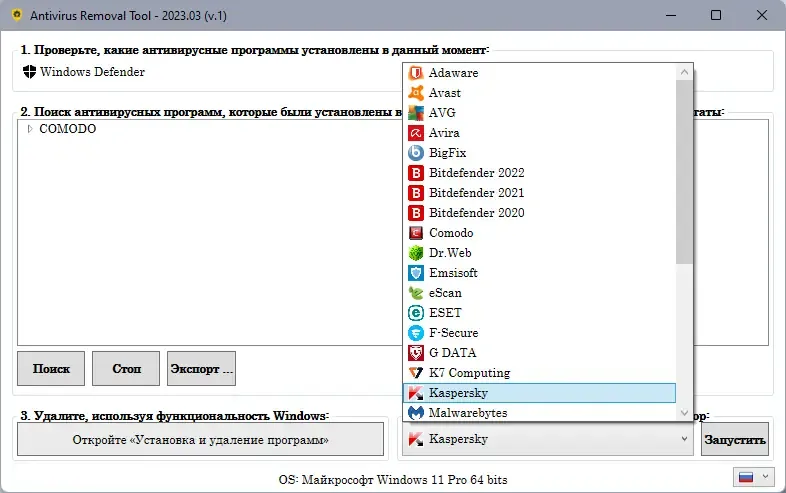The image size is (786, 493).
Task: Click the app icon in the title bar
Action: point(17,15)
